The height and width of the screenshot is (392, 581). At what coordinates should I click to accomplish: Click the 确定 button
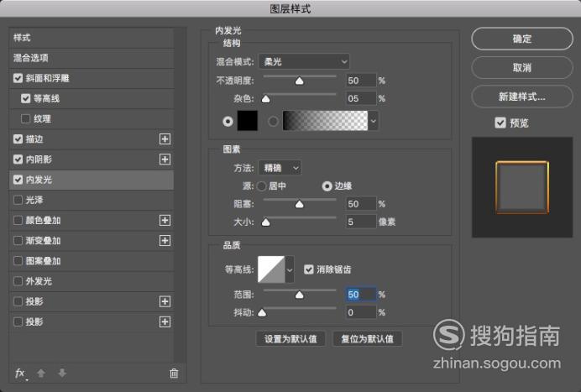tap(522, 39)
